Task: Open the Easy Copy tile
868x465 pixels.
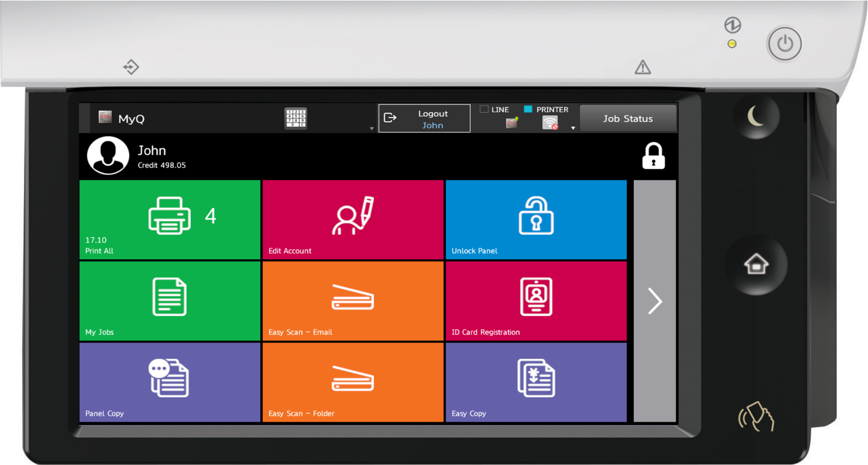Action: [x=536, y=382]
